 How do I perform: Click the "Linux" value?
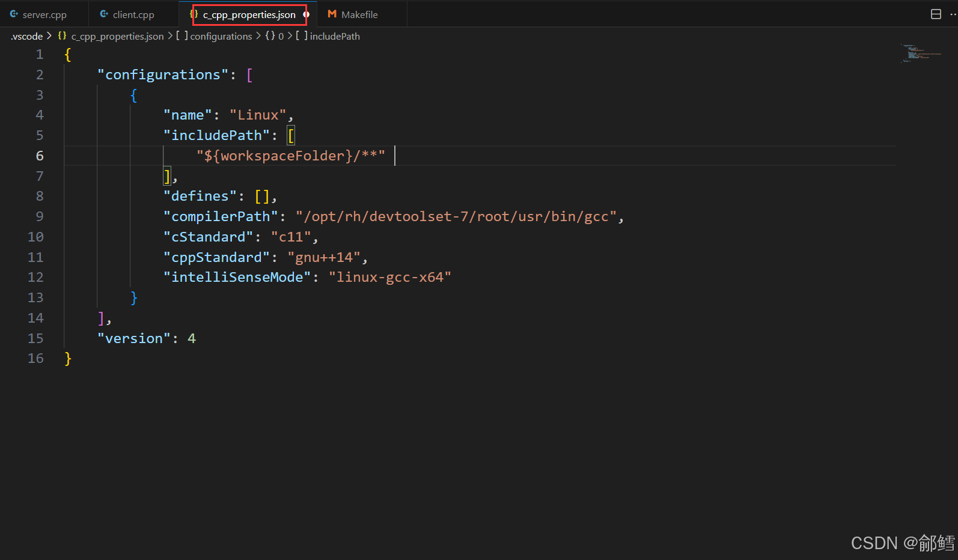(258, 115)
